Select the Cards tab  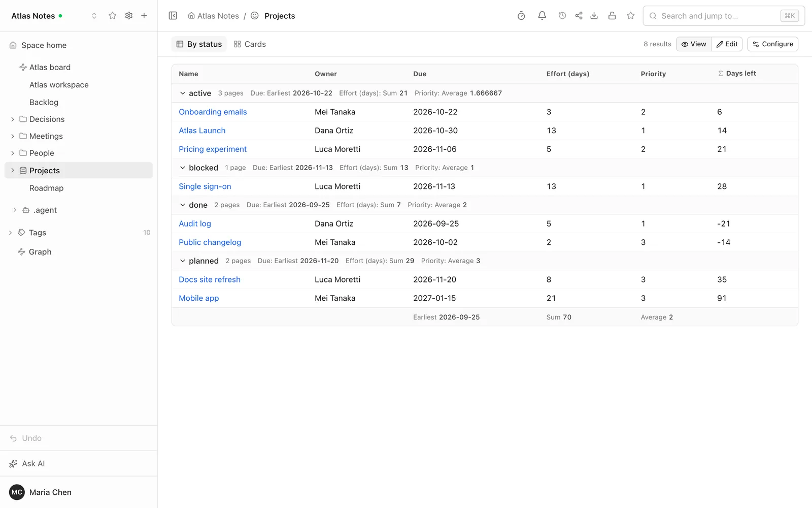point(250,44)
